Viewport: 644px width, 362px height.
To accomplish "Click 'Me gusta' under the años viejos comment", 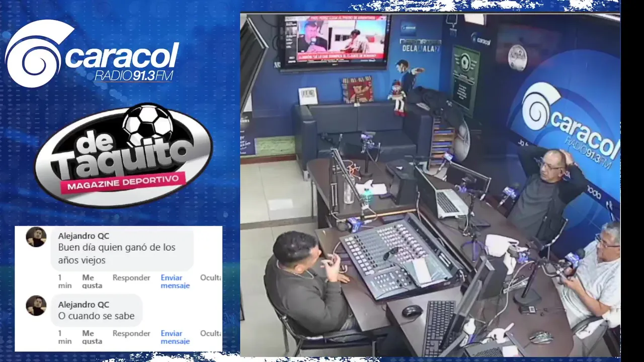I will (92, 282).
